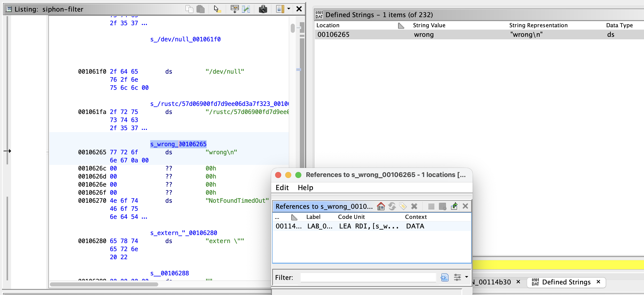Click the Refresh icon in References panel

[392, 206]
